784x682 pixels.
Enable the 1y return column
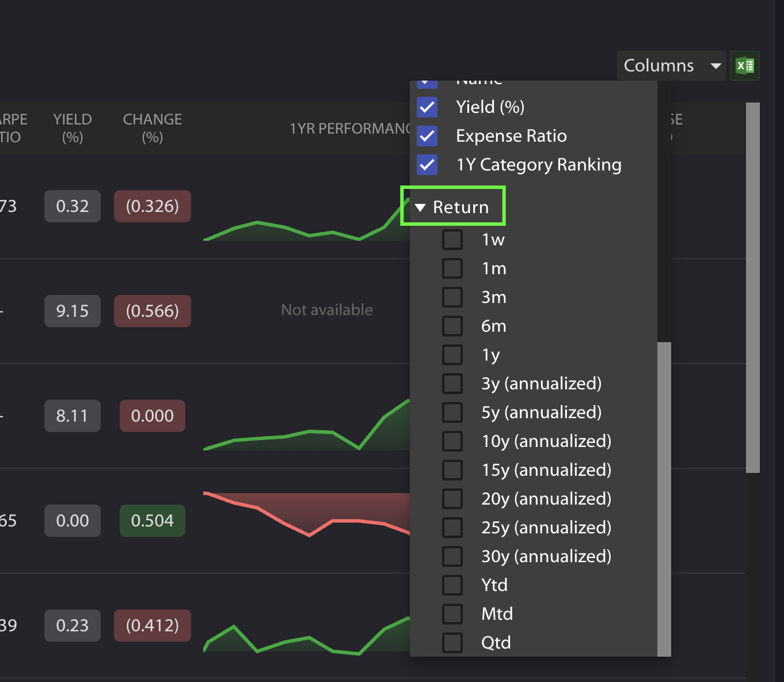[x=452, y=355]
